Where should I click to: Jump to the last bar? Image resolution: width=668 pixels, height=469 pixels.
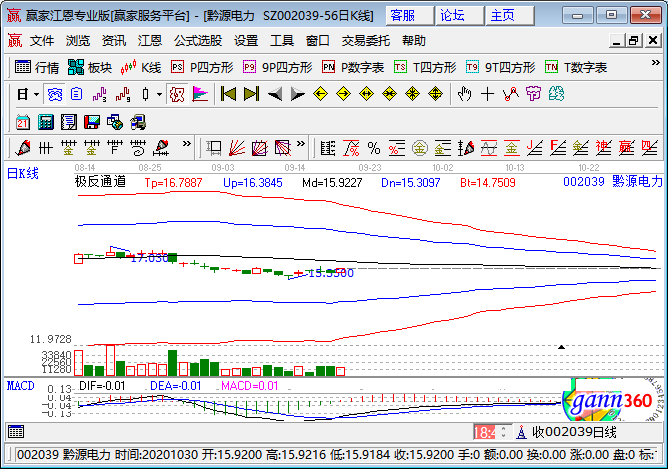(251, 94)
